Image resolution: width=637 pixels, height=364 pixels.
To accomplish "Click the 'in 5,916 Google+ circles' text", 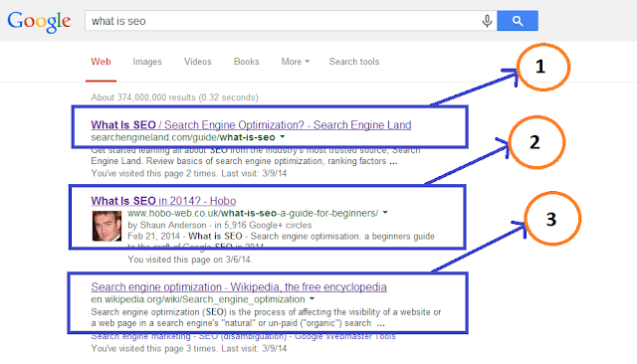I will 263,225.
